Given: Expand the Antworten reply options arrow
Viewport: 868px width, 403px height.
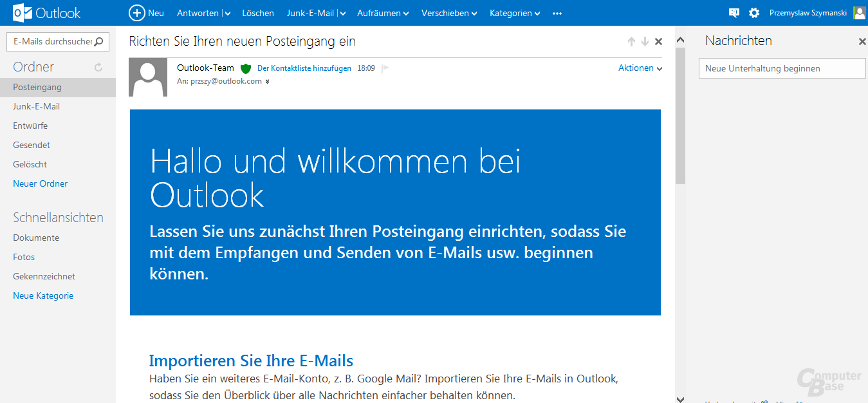Looking at the screenshot, I should pyautogui.click(x=227, y=14).
